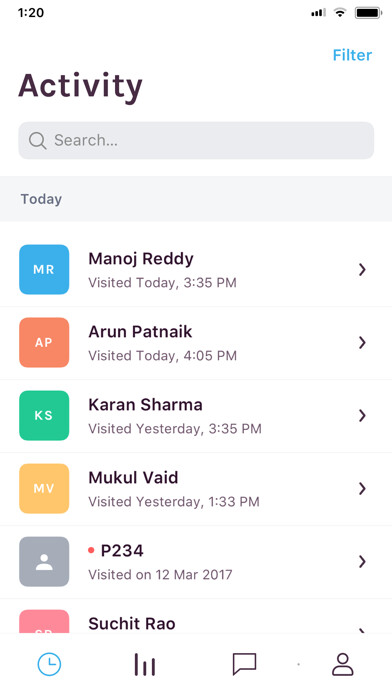392x696 pixels.
Task: Select the P234 visit entry name
Action: pos(122,551)
